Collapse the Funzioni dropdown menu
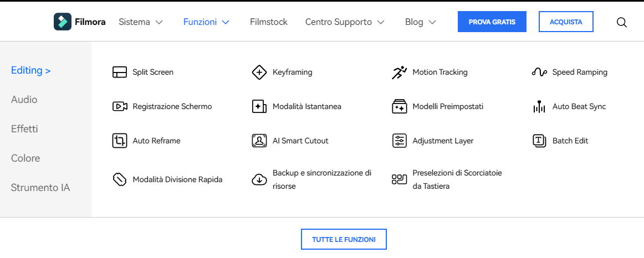This screenshot has width=644, height=258. (x=206, y=22)
